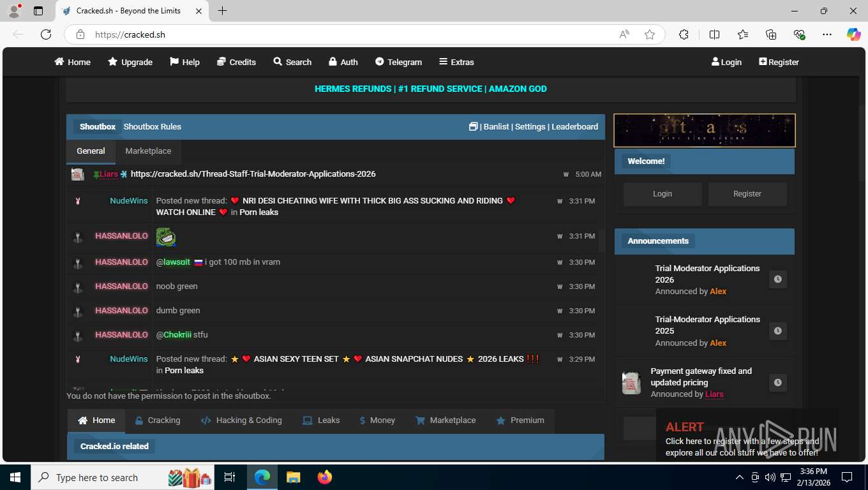868x490 pixels.
Task: Pop out the shoutbox window icon
Action: point(473,126)
